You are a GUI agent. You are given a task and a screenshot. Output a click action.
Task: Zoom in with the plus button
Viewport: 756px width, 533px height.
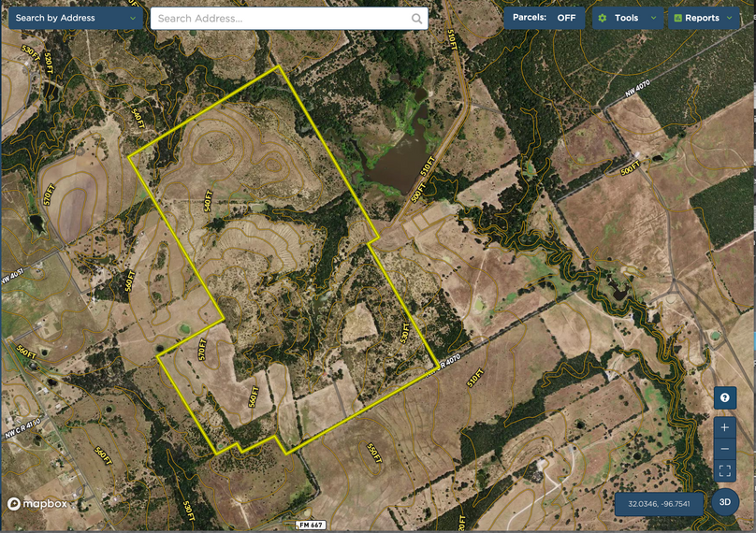point(725,427)
